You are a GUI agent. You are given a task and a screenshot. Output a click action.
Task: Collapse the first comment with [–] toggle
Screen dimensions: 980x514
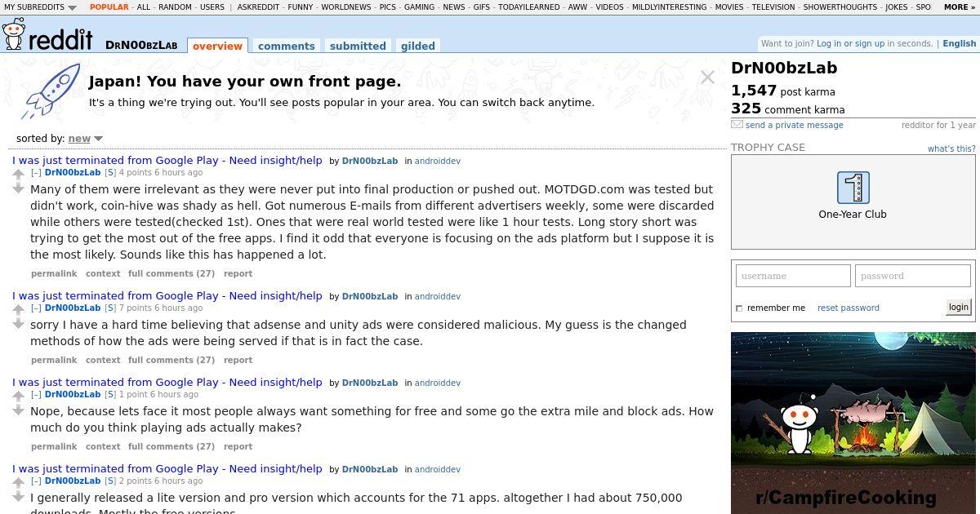[36, 173]
